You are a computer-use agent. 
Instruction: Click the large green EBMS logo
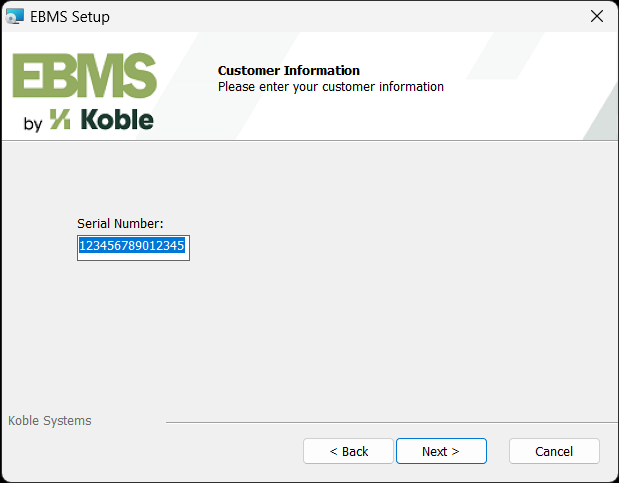point(84,76)
